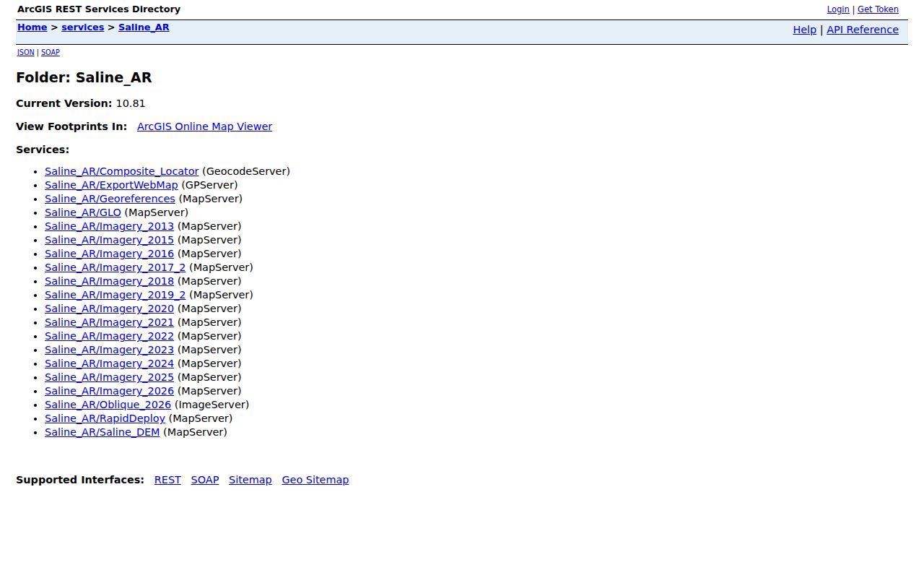This screenshot has width=924, height=578.
Task: Open Saline_AR/Imagery_2019_2 service
Action: coord(115,295)
